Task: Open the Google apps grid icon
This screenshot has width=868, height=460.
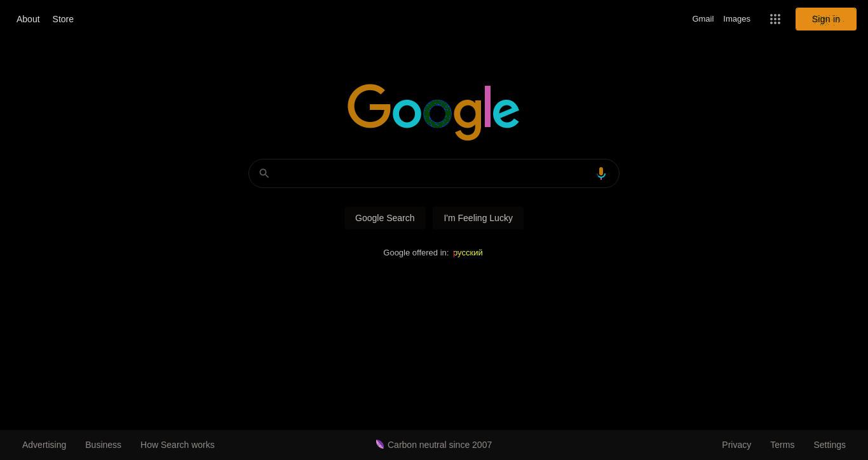Action: [x=775, y=19]
